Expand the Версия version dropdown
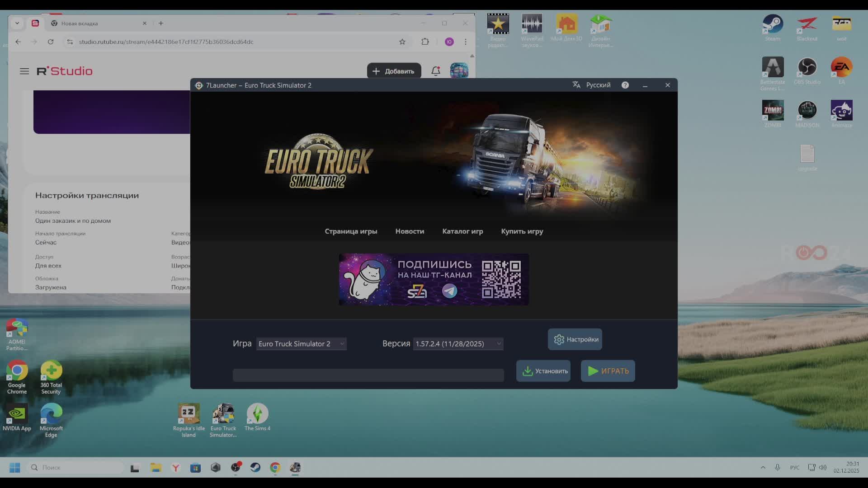Screen dimensions: 868x488 (x=458, y=344)
